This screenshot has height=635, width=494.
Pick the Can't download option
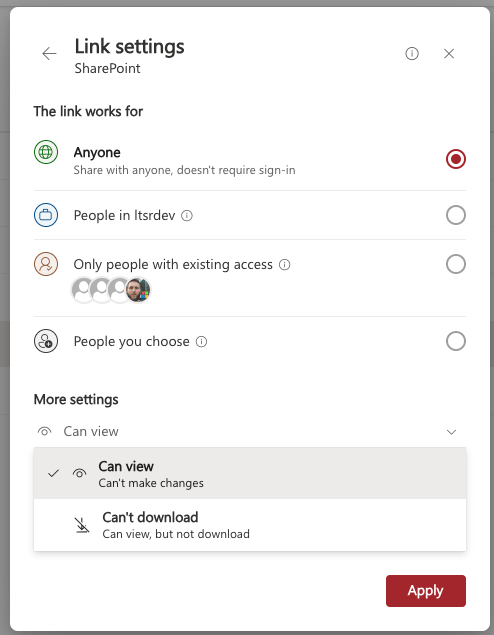(250, 525)
